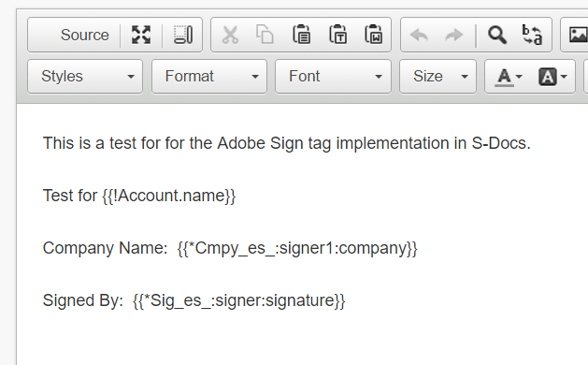
Task: Click the Paste clipboard icon
Action: point(302,35)
